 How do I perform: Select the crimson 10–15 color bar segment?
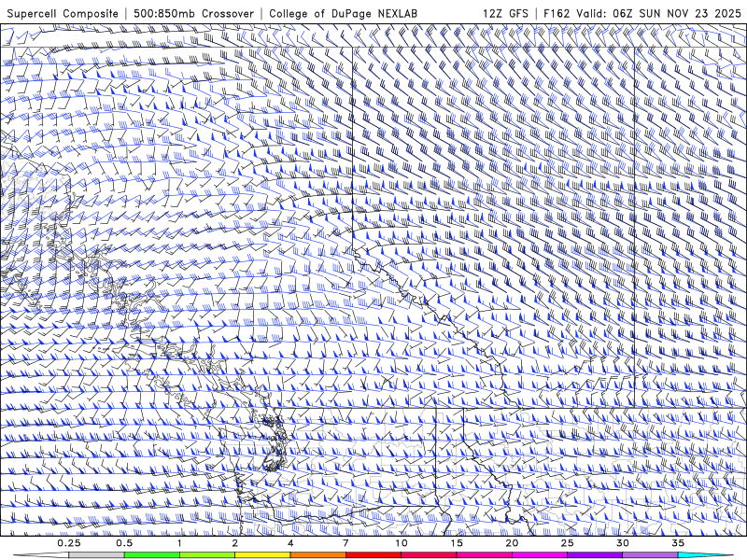coord(429,555)
